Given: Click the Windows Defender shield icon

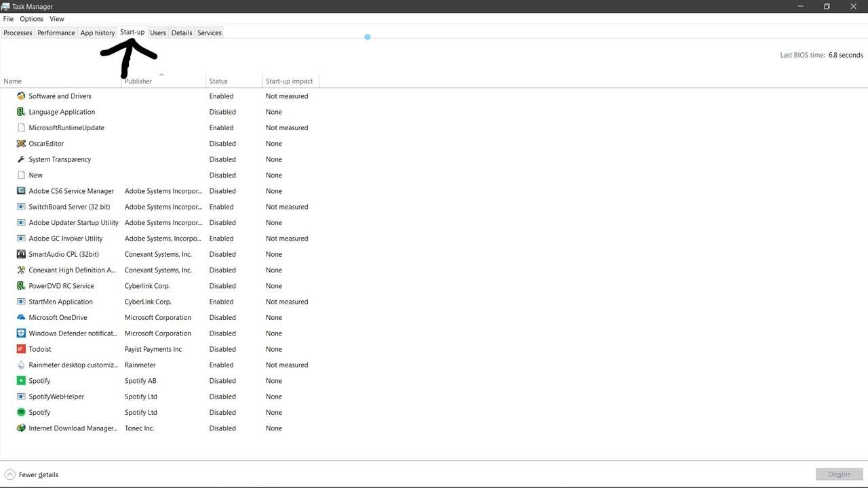Looking at the screenshot, I should click(21, 333).
